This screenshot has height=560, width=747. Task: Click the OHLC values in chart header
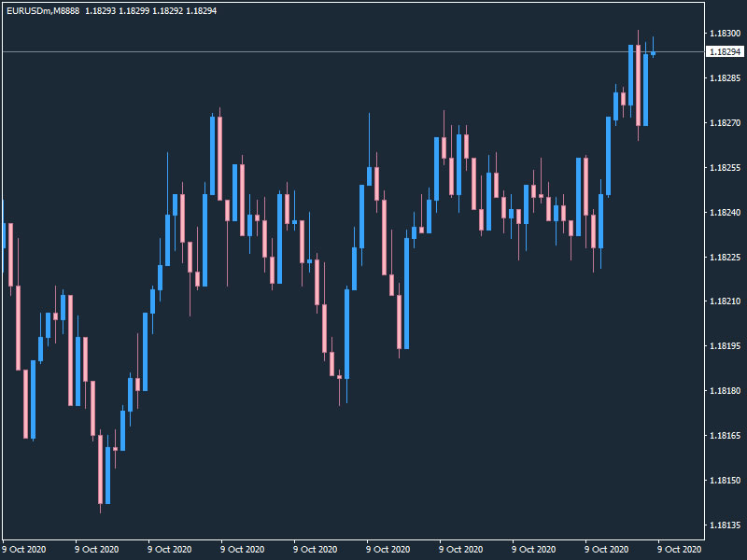pyautogui.click(x=150, y=9)
